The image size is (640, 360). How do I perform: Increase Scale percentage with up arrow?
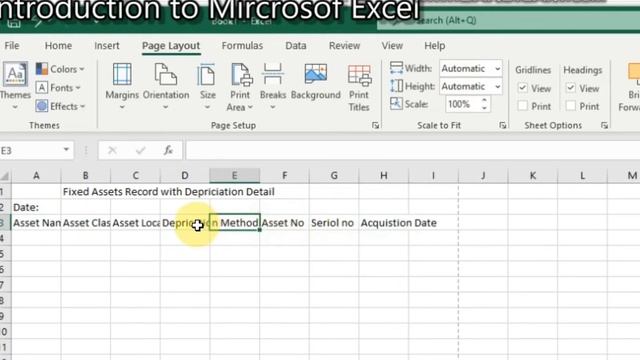[x=484, y=100]
